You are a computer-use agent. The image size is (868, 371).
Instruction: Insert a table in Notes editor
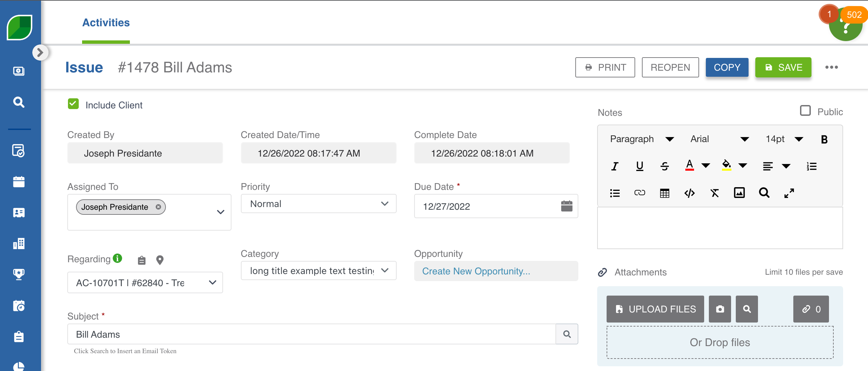664,193
